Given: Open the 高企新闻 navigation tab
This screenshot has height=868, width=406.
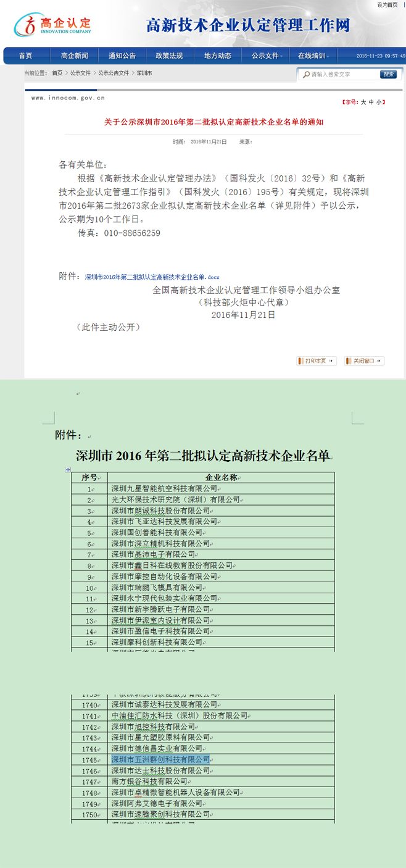Looking at the screenshot, I should click(x=74, y=56).
